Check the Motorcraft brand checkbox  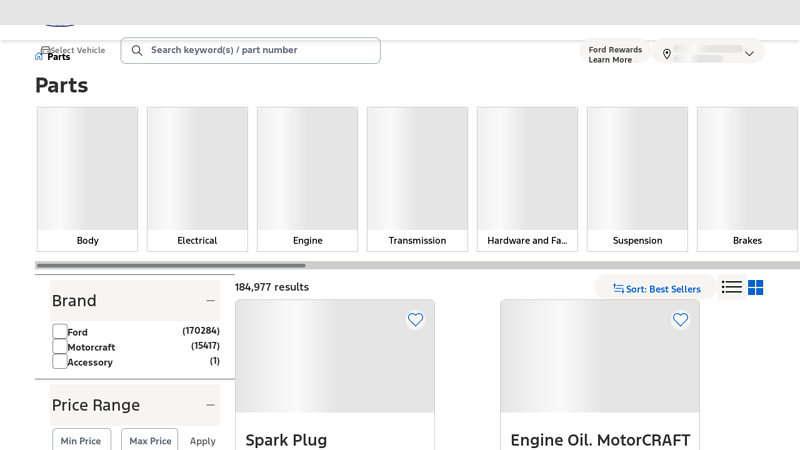[60, 346]
